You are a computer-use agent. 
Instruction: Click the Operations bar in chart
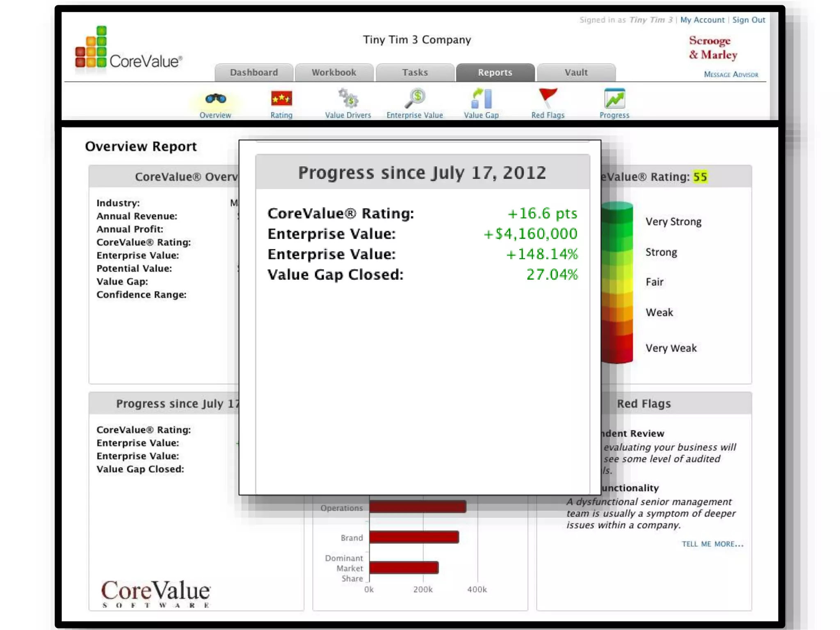click(x=418, y=507)
